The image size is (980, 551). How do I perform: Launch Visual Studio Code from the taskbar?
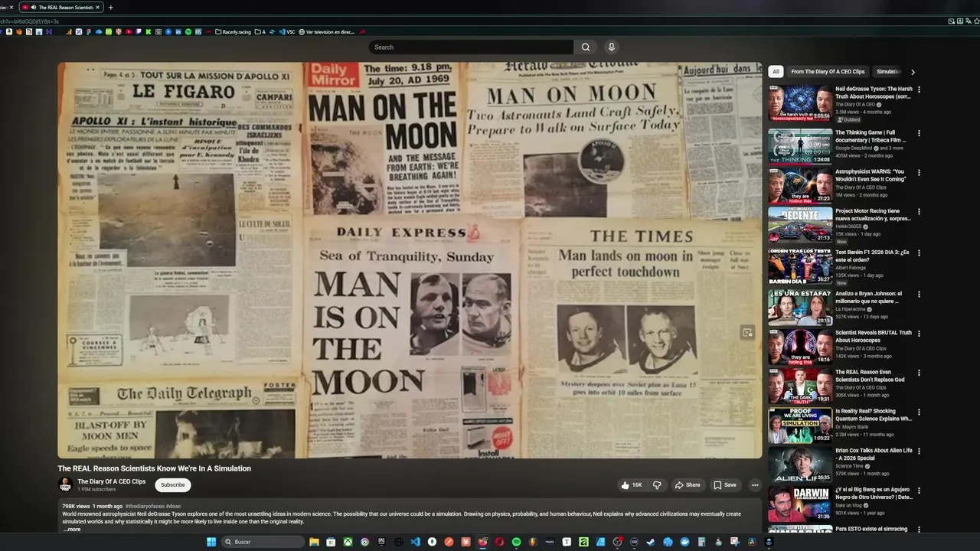pos(416,542)
